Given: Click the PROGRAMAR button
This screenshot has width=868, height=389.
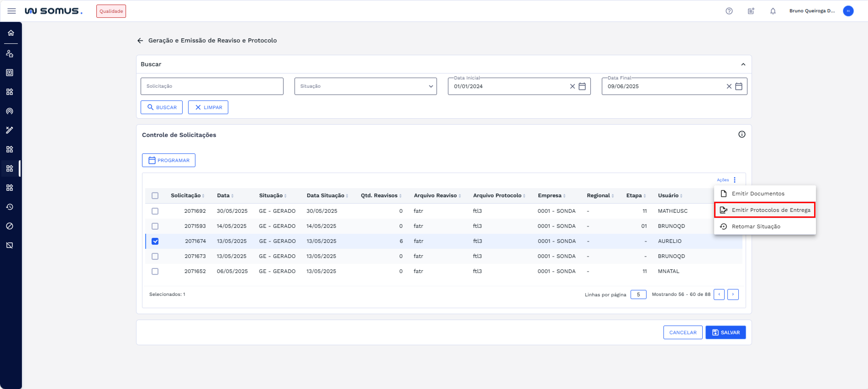Looking at the screenshot, I should [x=168, y=160].
